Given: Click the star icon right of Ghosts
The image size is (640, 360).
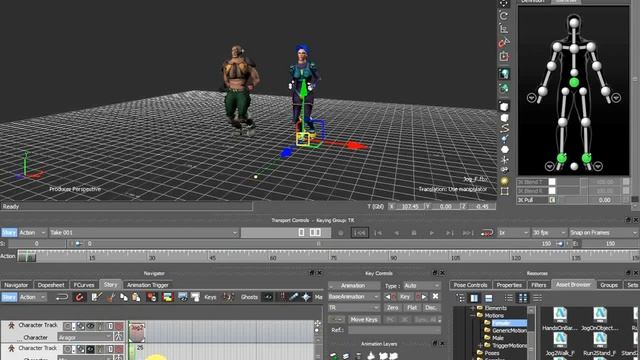Looking at the screenshot, I should click(306, 297).
